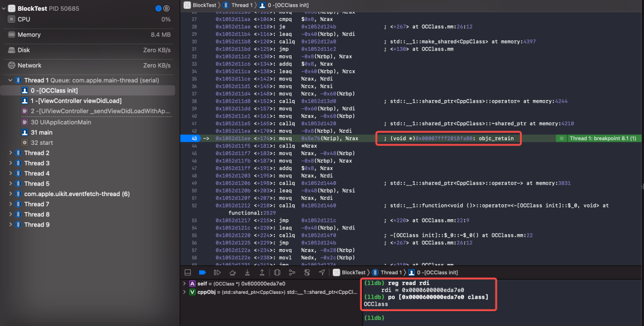Click breakpoint marker on line 43

pyautogui.click(x=190, y=138)
